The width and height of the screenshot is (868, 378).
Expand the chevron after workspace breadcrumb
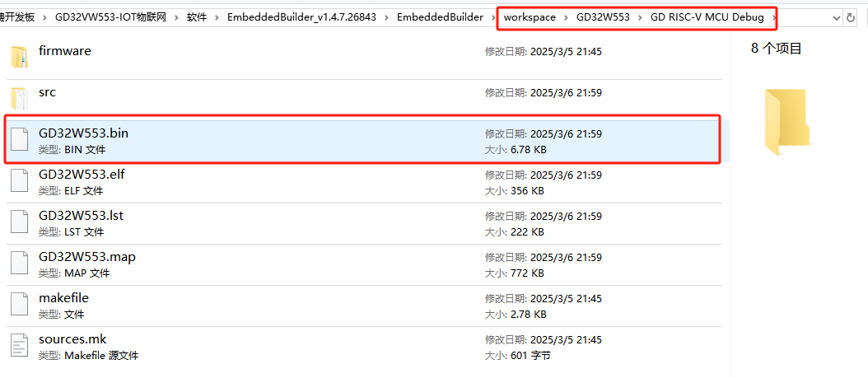click(566, 17)
